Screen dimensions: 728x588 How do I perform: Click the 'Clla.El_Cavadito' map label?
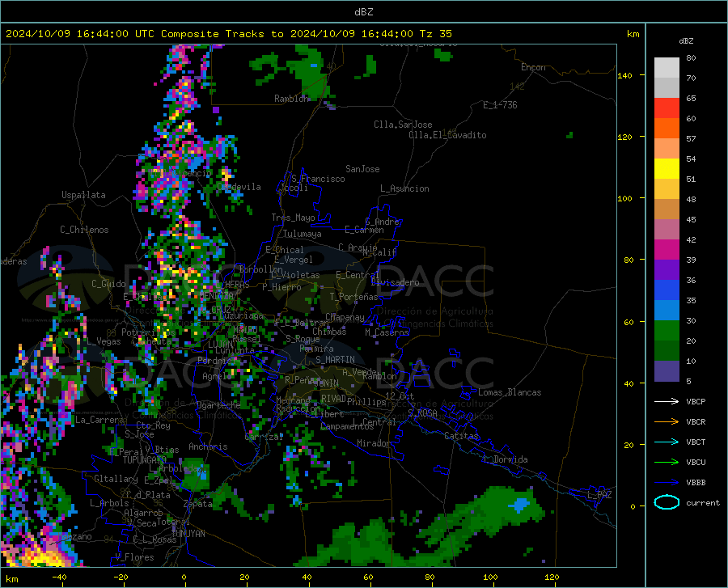pyautogui.click(x=447, y=135)
